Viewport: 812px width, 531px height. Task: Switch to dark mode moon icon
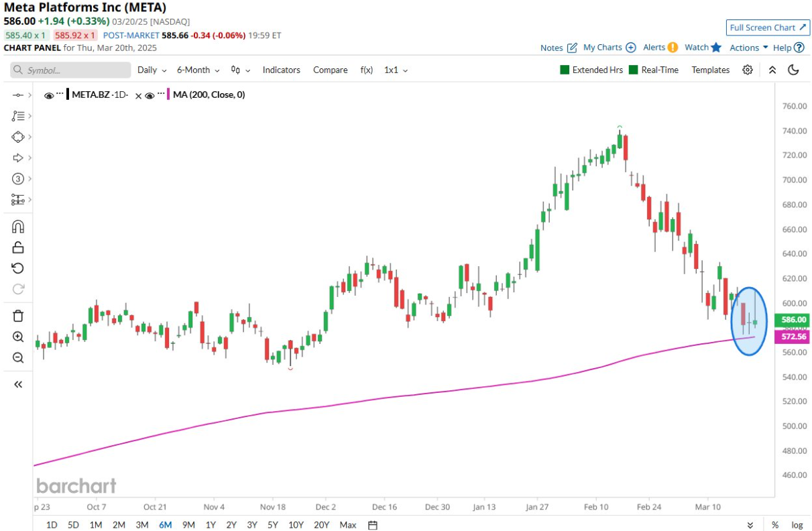(x=794, y=70)
